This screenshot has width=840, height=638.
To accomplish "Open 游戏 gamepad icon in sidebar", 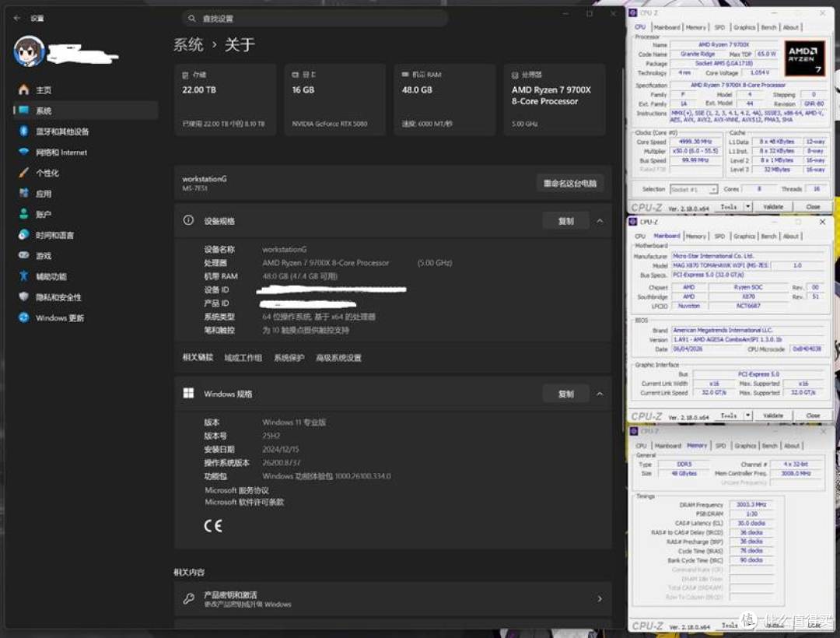I will point(23,255).
